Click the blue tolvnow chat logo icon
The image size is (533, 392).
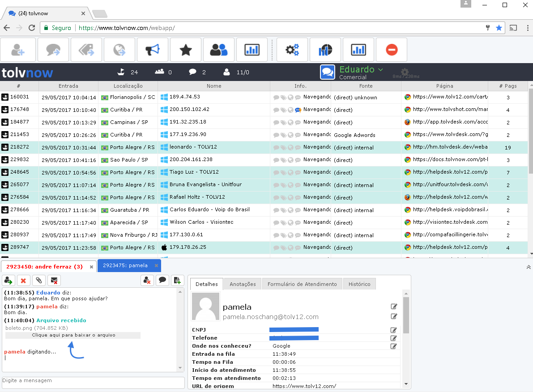point(328,72)
